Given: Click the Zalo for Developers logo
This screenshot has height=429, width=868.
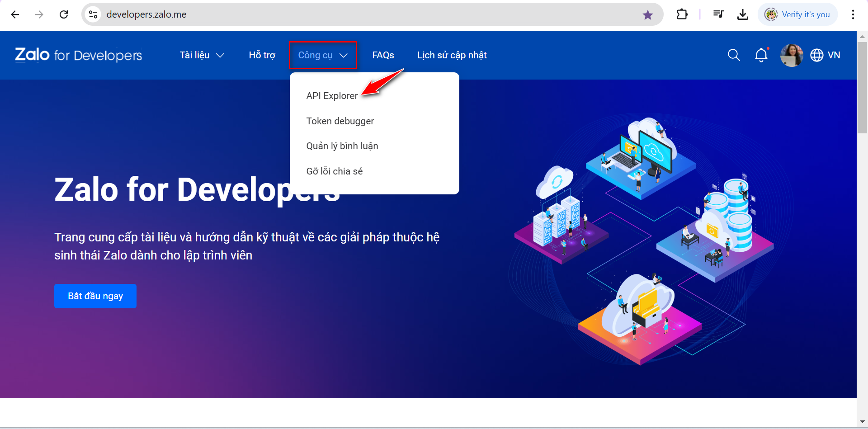Looking at the screenshot, I should pos(78,55).
